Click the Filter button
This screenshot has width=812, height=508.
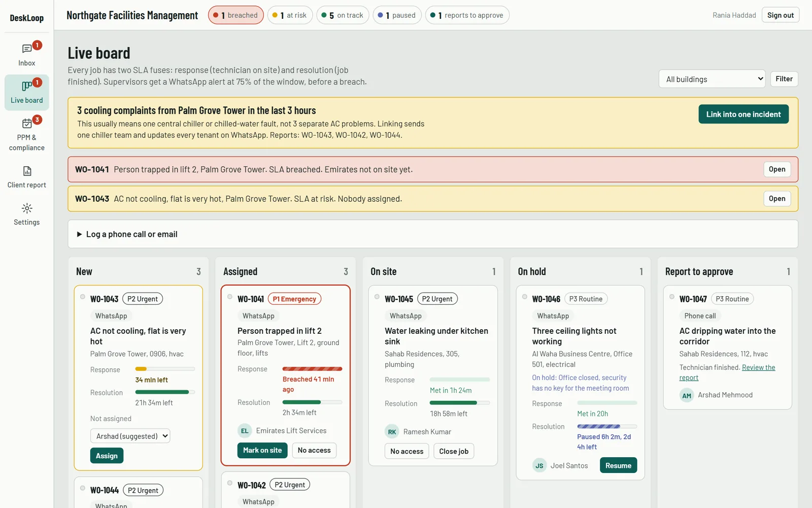tap(784, 79)
